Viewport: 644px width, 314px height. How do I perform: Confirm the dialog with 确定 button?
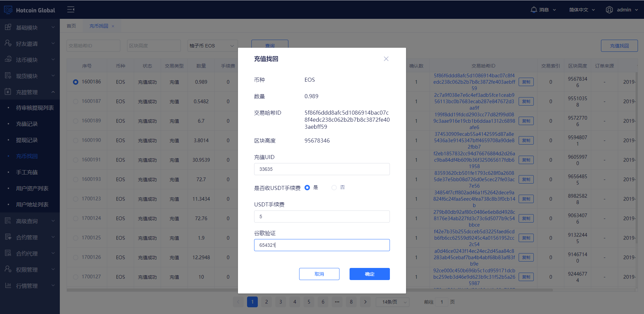point(369,274)
